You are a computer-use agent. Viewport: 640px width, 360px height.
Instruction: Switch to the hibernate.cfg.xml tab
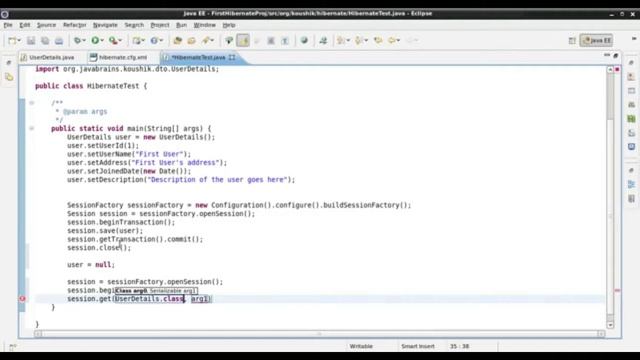123,58
